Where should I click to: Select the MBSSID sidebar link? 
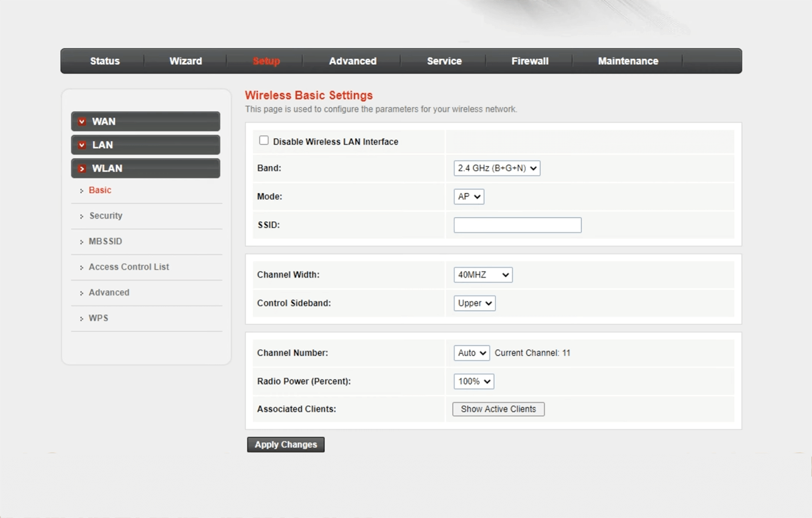105,241
